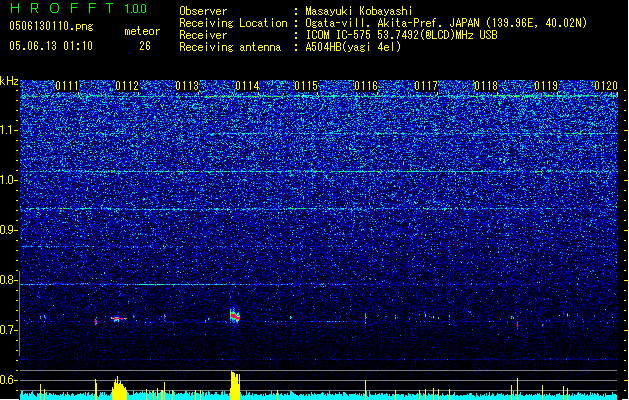Click the meteor label

pos(142,31)
